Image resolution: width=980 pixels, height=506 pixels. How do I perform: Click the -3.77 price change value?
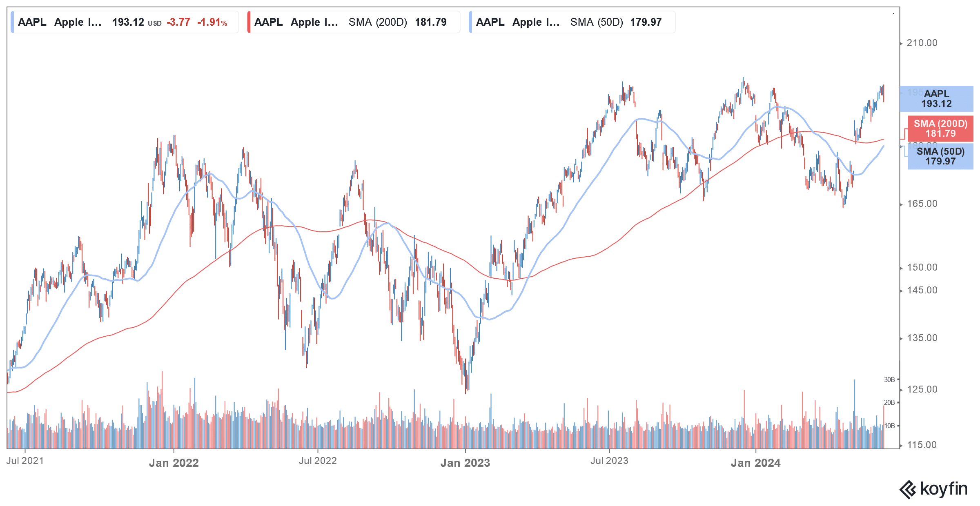(x=178, y=22)
